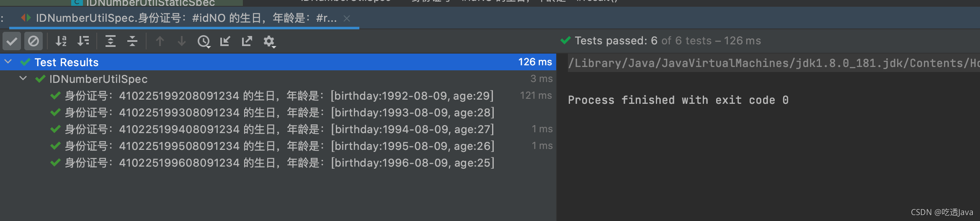Click Collapse All in test toolbar
Image resolution: width=980 pixels, height=221 pixels.
[132, 41]
